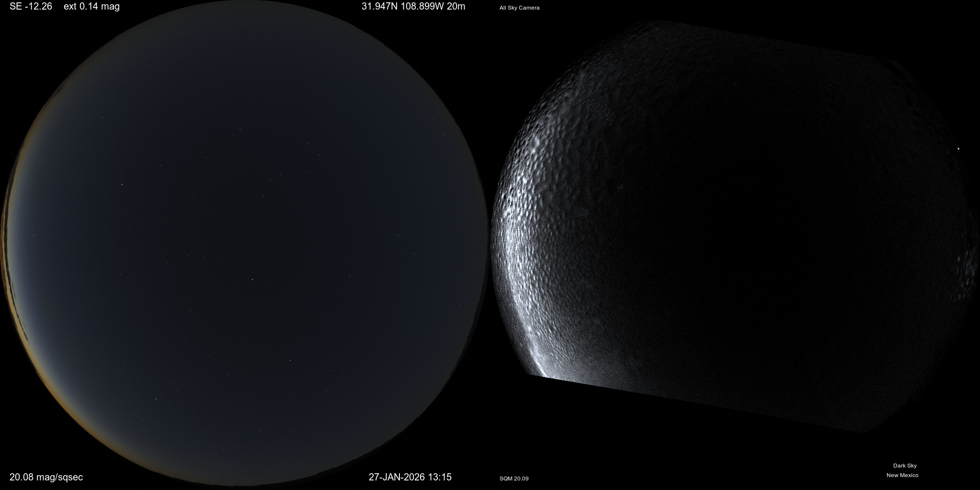980x490 pixels.
Task: Click the Dark Sky label
Action: tap(905, 466)
